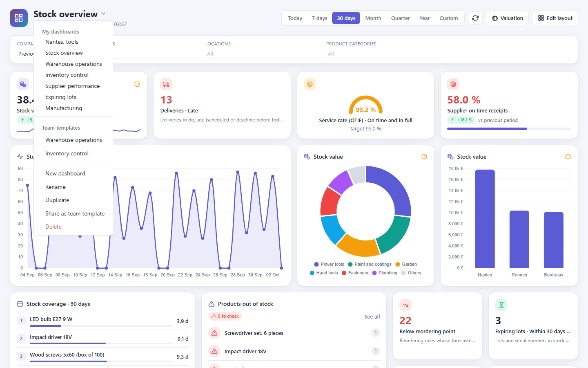Click warning icon beside Screwdriver set, 6 pieces
Screen dimensions: 588x368
click(214, 333)
